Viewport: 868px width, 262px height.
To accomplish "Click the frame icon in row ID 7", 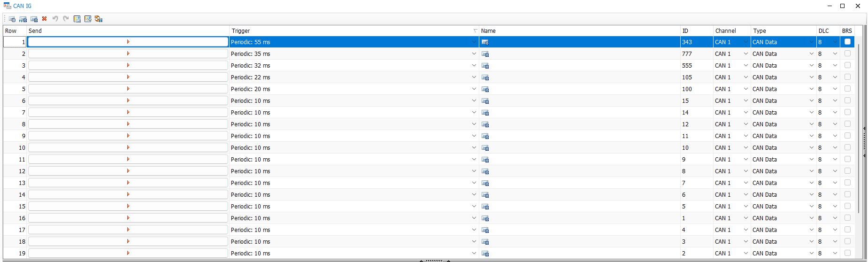I will [x=485, y=183].
